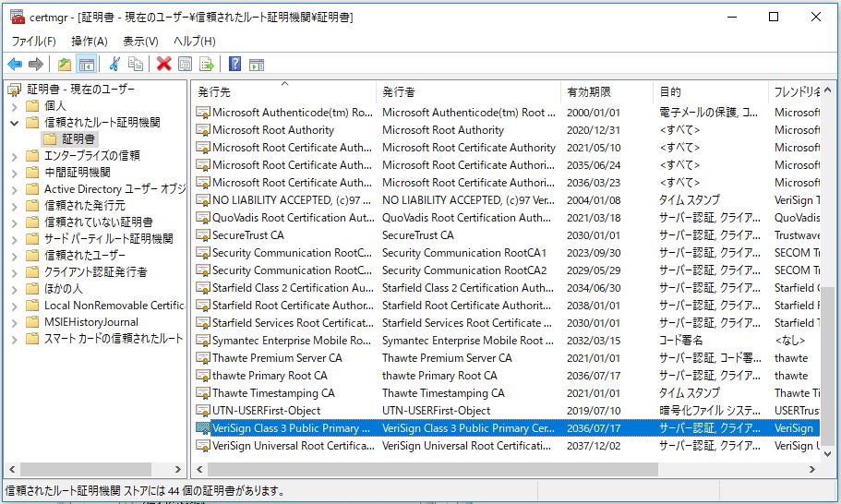Click the blue Help question mark icon
Screen dimensions: 841x504
234,65
